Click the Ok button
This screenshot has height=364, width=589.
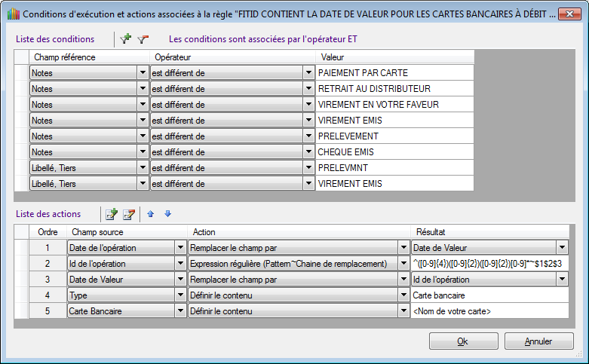tap(463, 341)
